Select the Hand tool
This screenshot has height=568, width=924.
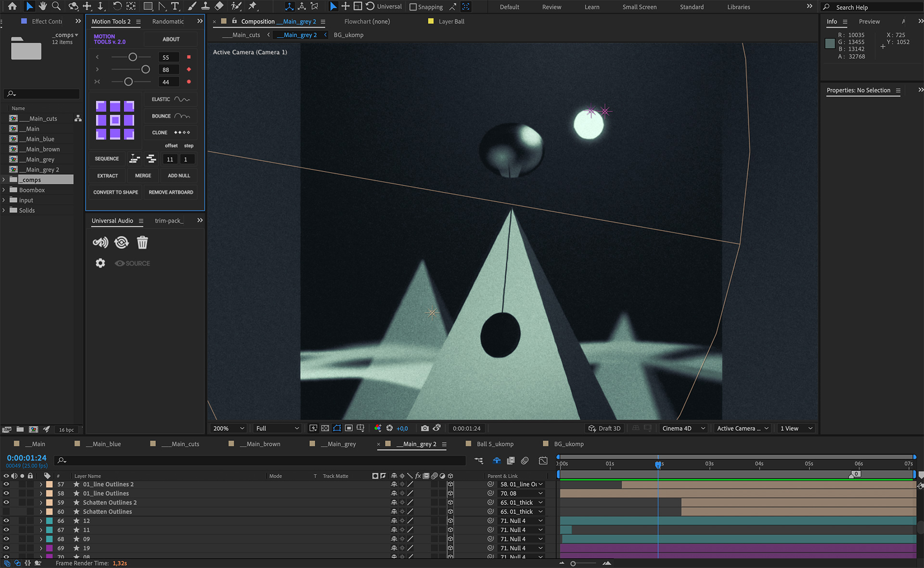43,6
